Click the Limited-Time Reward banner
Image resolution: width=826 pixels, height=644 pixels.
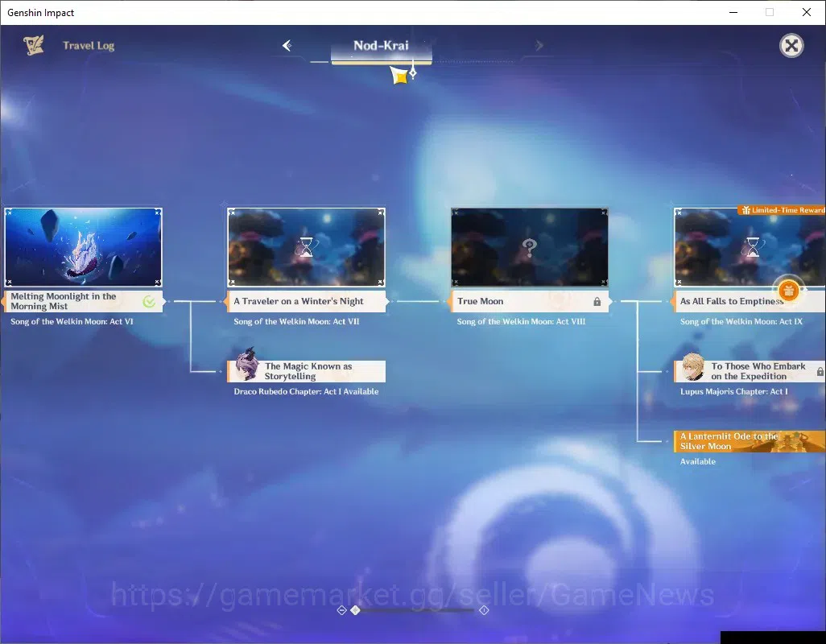782,210
